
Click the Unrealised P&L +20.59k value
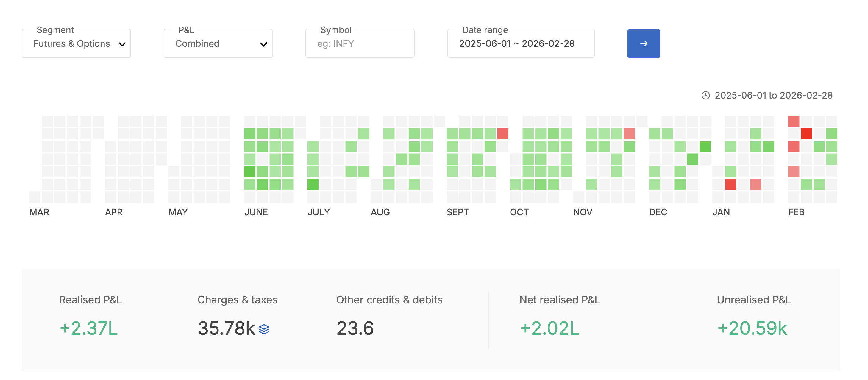[x=752, y=328]
